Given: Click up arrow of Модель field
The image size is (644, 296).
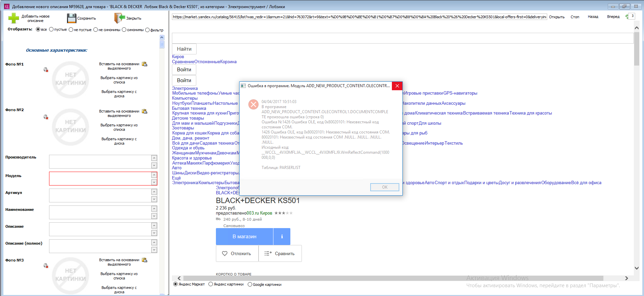Looking at the screenshot, I should (x=154, y=175).
